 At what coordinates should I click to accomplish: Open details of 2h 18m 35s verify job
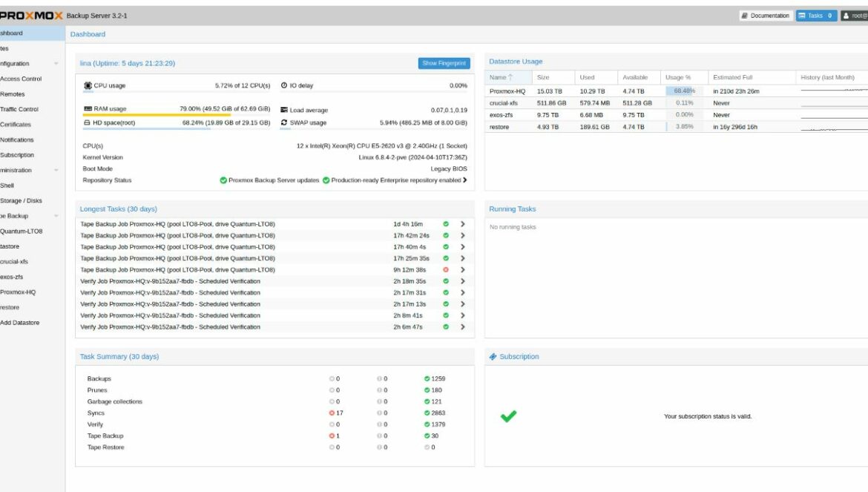[463, 281]
